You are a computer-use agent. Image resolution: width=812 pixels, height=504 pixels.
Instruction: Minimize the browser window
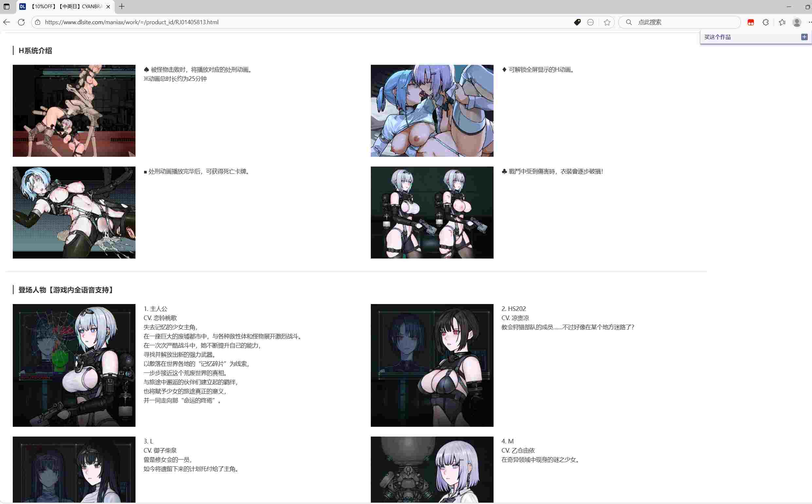click(x=789, y=7)
